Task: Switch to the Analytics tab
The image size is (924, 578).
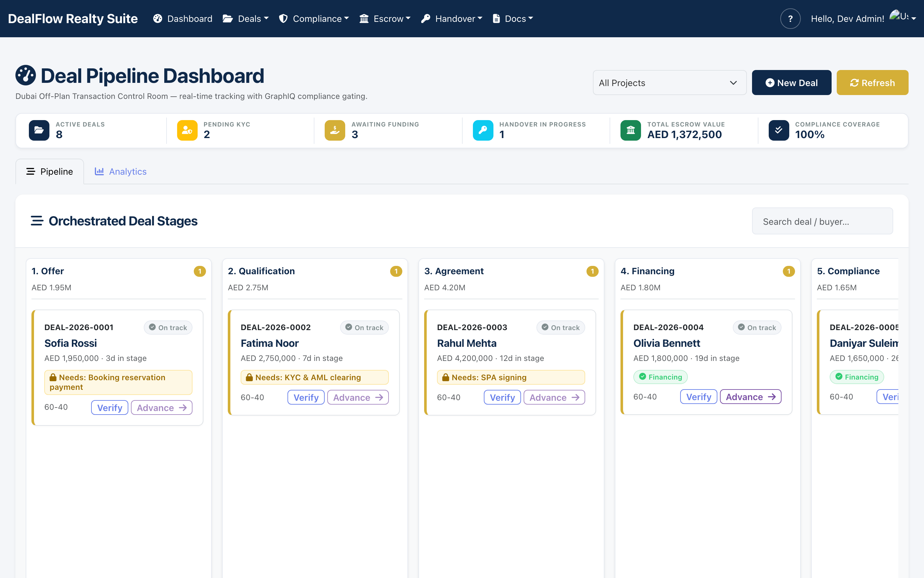Action: pos(121,172)
